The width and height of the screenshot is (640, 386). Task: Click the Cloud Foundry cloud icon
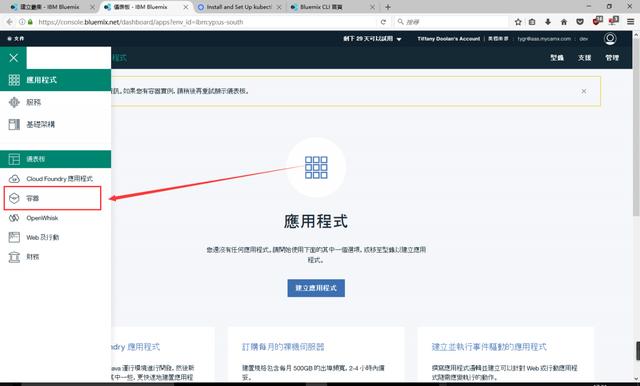pos(14,179)
